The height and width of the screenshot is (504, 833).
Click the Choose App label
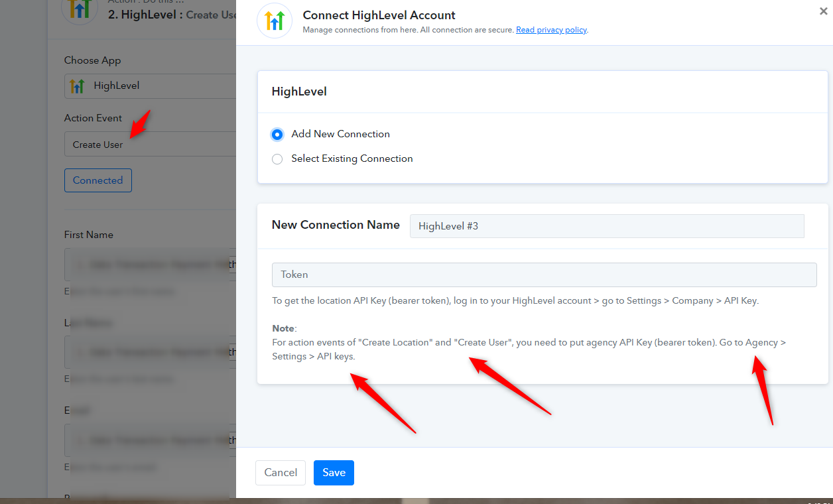tap(92, 60)
